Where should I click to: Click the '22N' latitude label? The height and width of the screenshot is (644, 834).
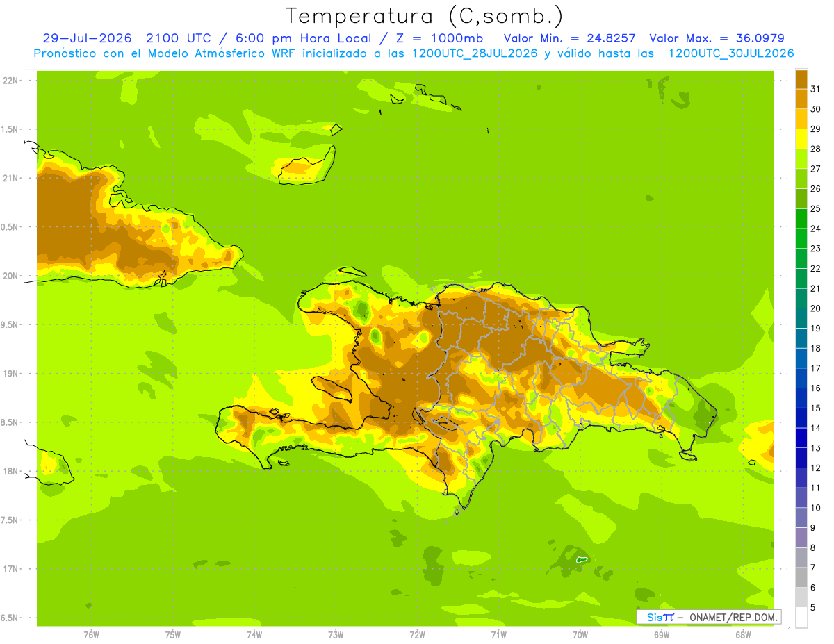point(11,81)
